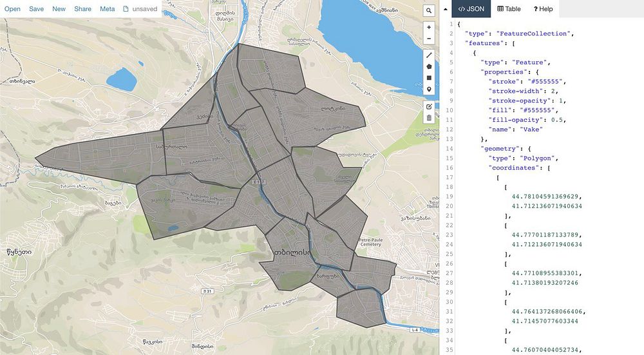The image size is (644, 355).
Task: Click the Share link
Action: point(82,9)
